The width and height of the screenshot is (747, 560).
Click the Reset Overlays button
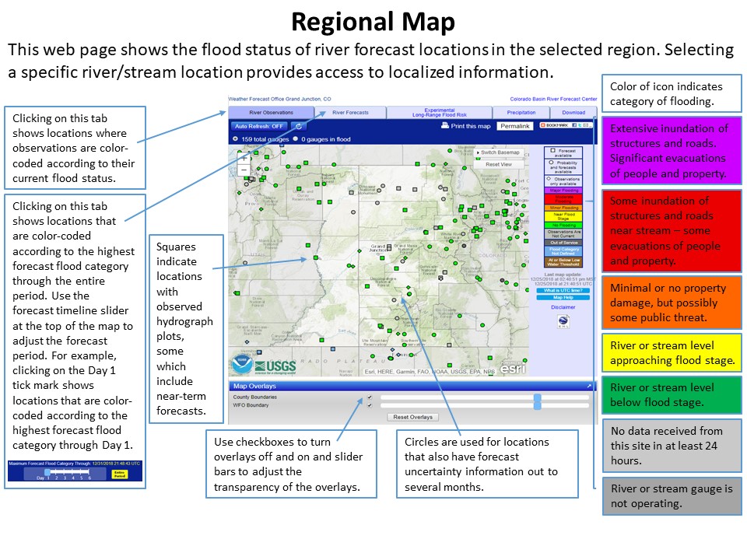coord(412,417)
